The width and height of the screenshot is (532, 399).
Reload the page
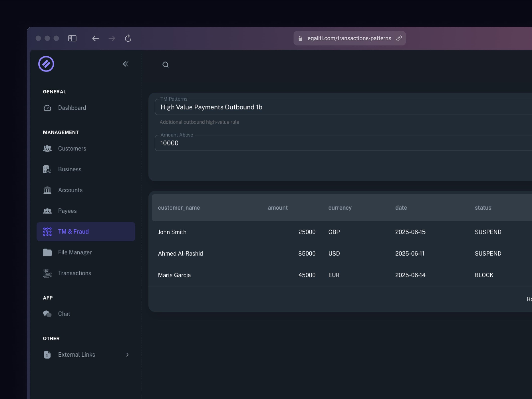point(128,38)
